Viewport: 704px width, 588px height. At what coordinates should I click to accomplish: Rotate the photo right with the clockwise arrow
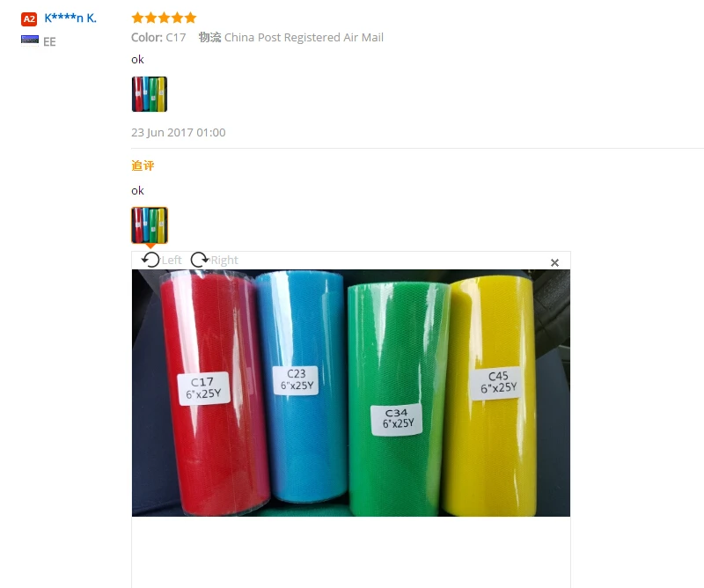(x=200, y=260)
